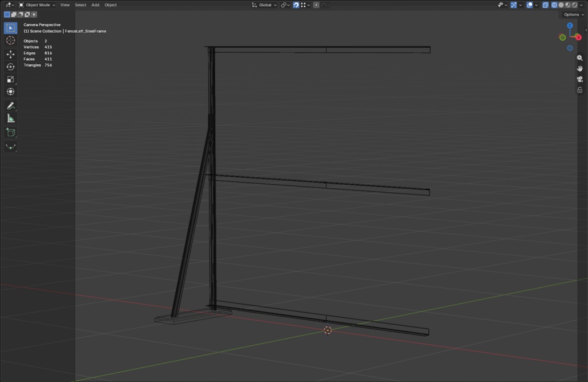Toggle X-ray display button
The width and height of the screenshot is (588, 382).
click(x=546, y=5)
